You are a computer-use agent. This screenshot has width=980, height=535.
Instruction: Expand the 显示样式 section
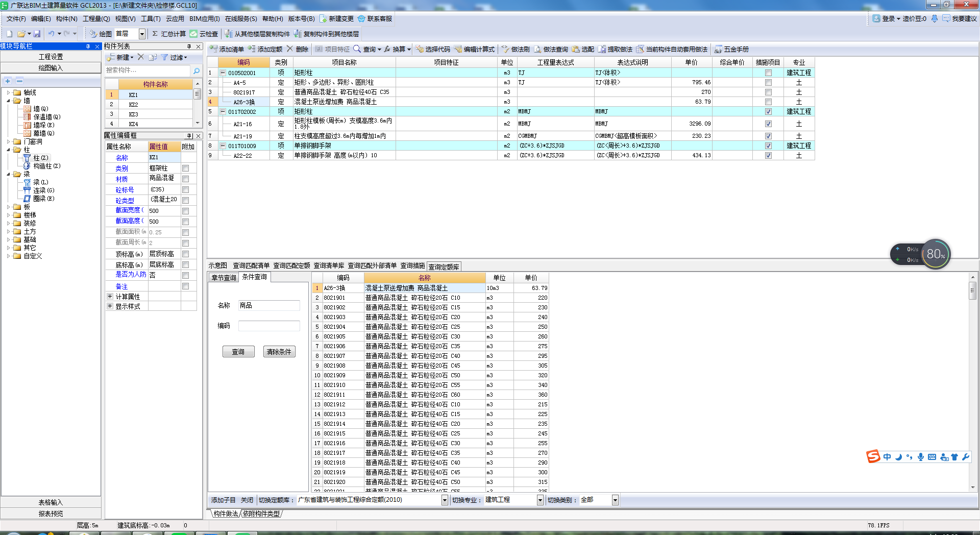(110, 306)
